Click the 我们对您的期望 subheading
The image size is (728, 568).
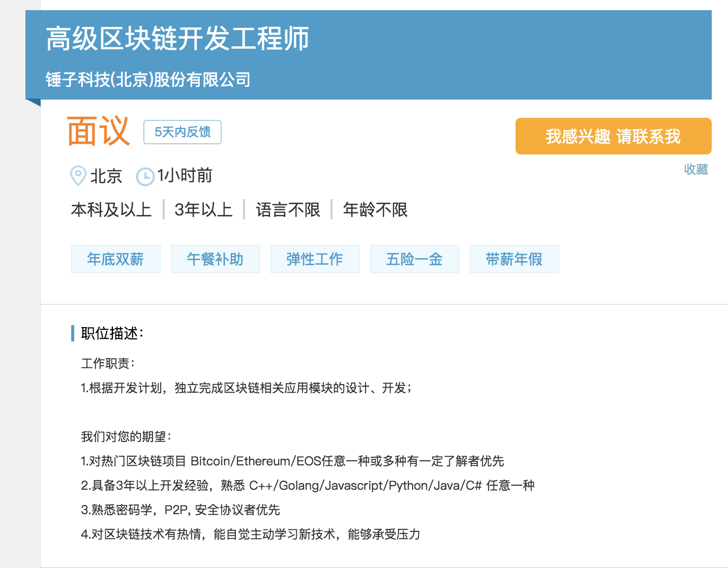pyautogui.click(x=127, y=436)
